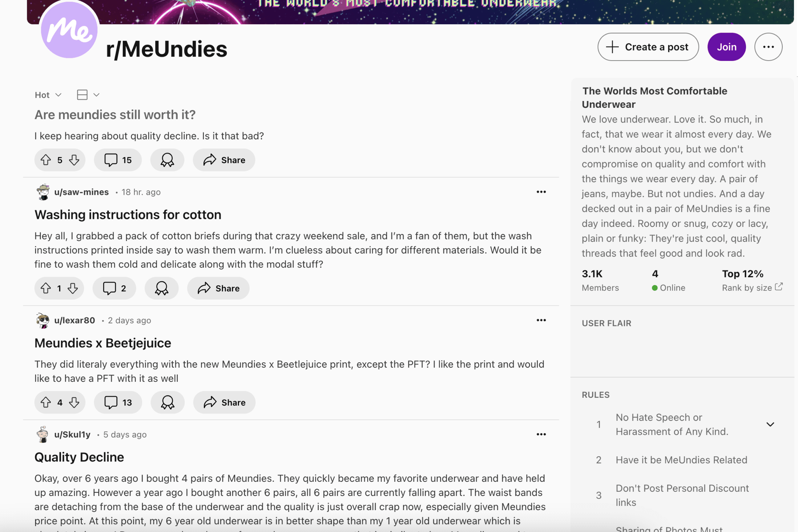Open the Rank by size link
Screen dimensions: 798x532
(x=752, y=288)
